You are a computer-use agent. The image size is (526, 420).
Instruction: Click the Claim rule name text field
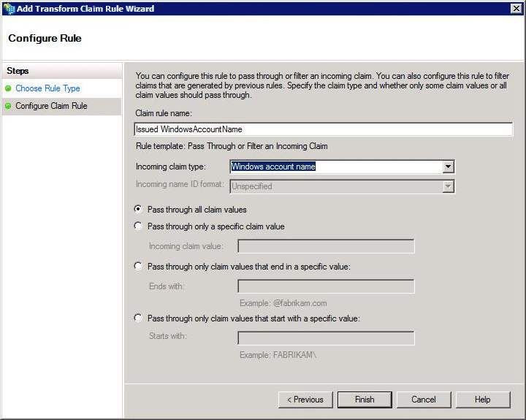coord(324,129)
